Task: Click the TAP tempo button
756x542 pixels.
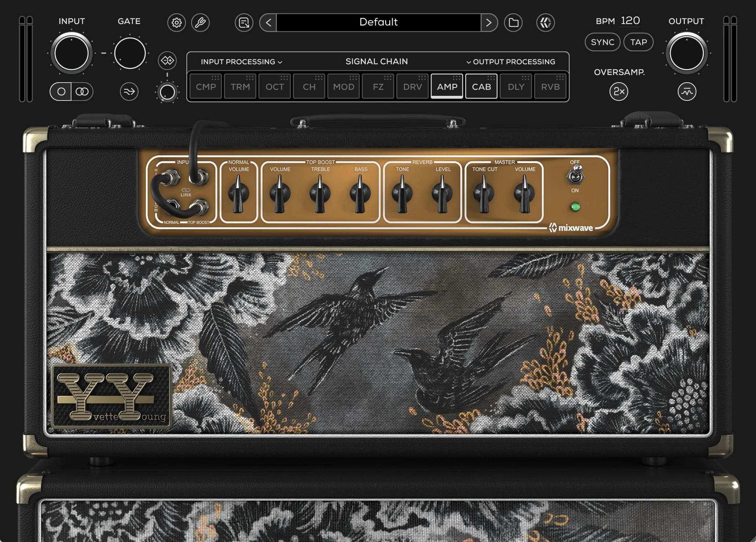Action: (x=638, y=42)
